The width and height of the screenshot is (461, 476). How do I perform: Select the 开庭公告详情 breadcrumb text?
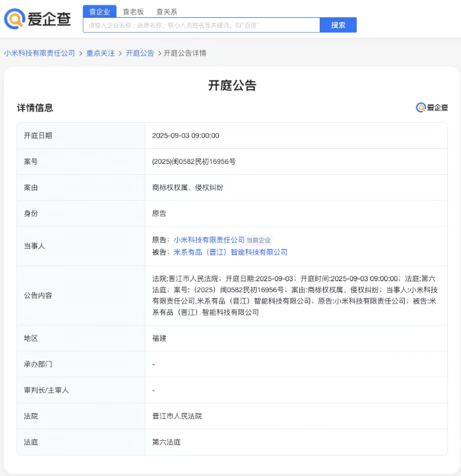185,53
